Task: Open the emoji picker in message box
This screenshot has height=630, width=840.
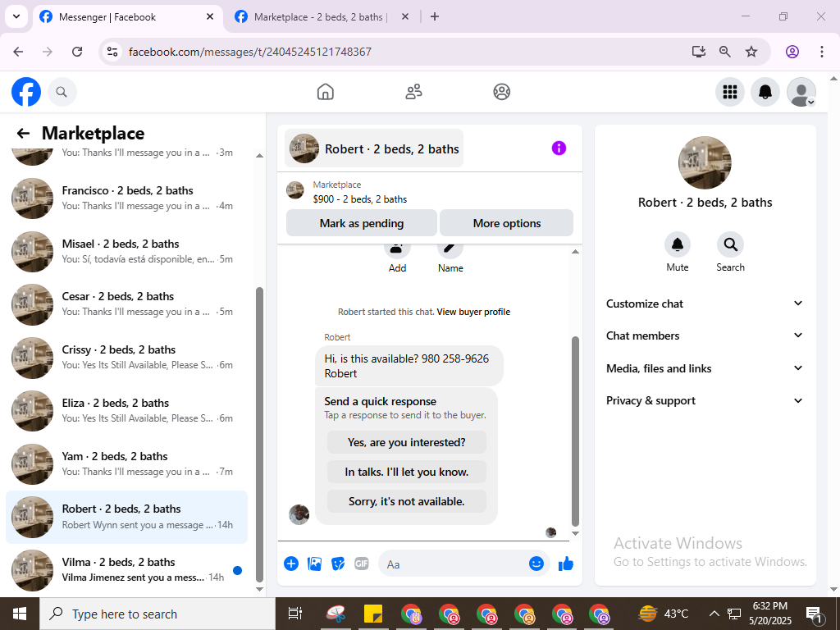Action: 536,564
